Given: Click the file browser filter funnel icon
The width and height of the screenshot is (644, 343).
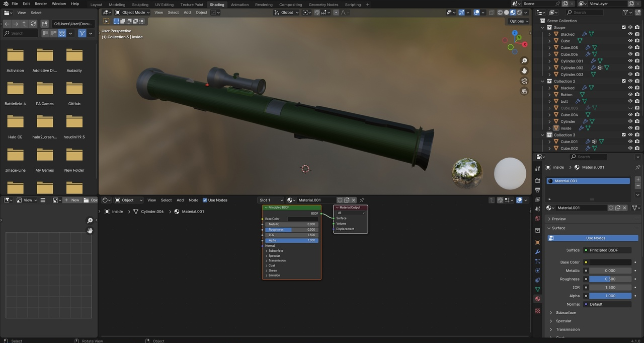Looking at the screenshot, I should 82,33.
